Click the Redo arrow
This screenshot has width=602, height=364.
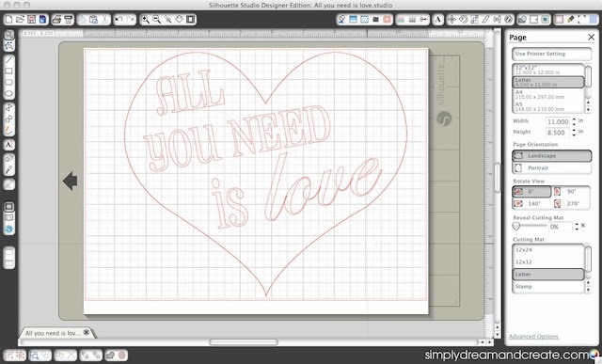pyautogui.click(x=131, y=19)
